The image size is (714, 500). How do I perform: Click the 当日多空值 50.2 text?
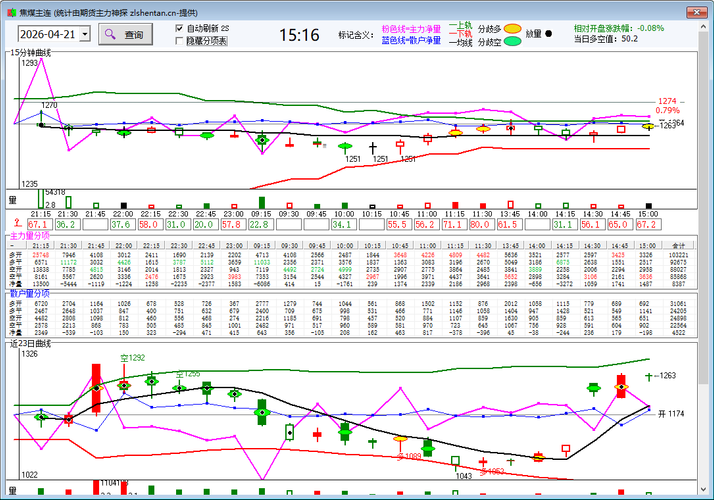pos(606,39)
